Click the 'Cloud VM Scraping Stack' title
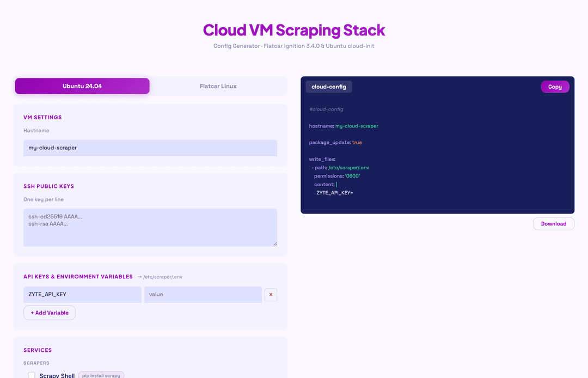588x378 pixels. point(294,30)
